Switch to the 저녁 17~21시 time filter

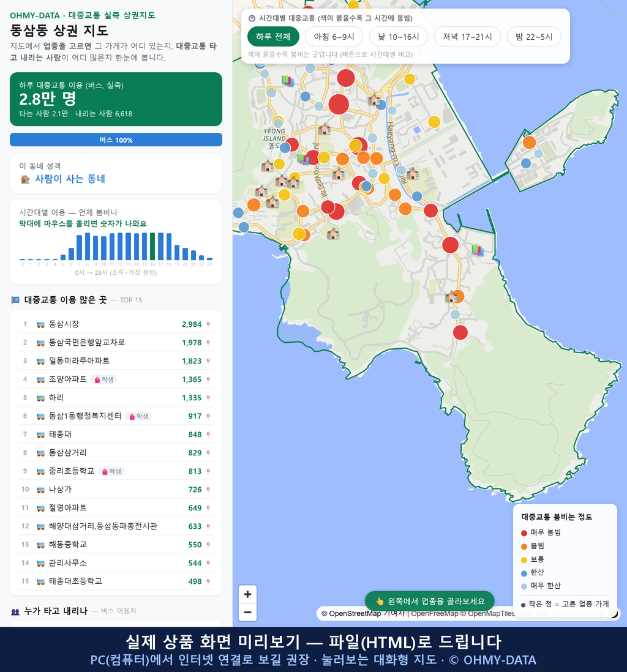[467, 37]
